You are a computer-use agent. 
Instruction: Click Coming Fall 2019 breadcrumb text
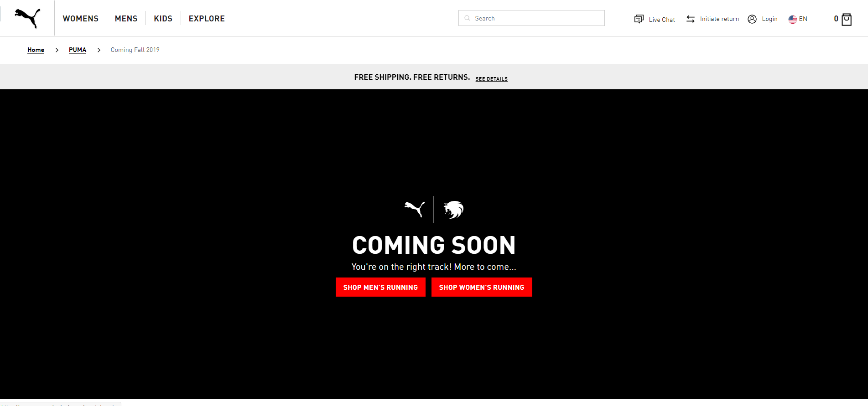[135, 50]
